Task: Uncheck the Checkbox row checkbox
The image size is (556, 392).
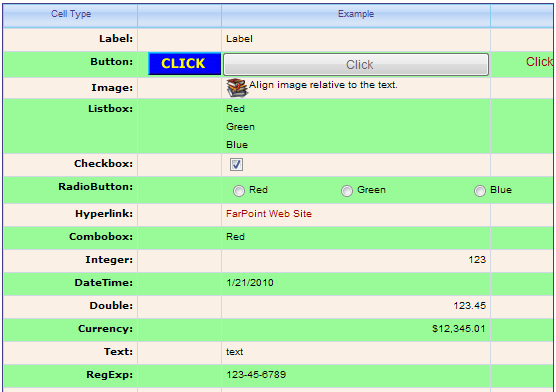Action: (x=236, y=165)
